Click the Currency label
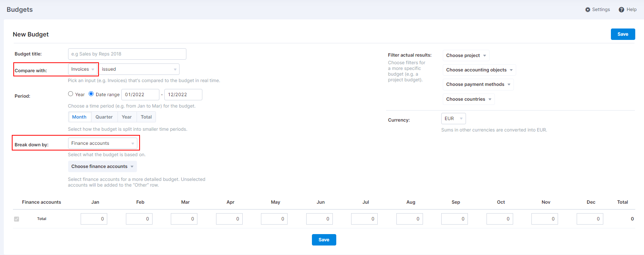644x255 pixels. pyautogui.click(x=399, y=120)
